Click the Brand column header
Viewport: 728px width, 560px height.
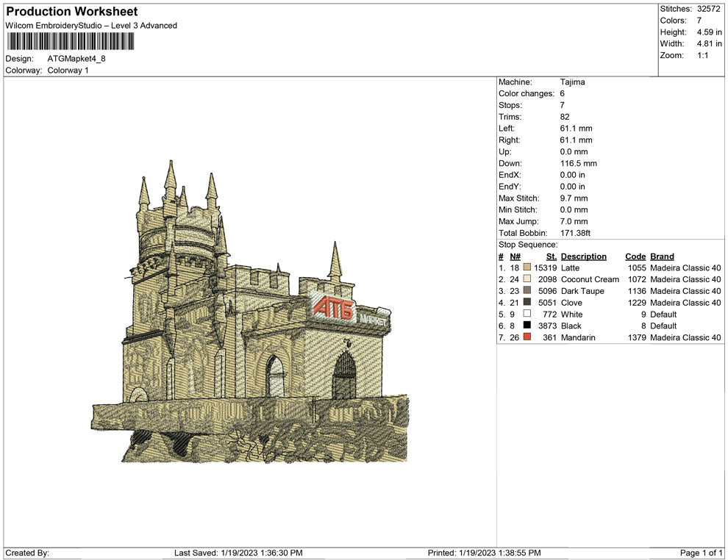pyautogui.click(x=662, y=256)
